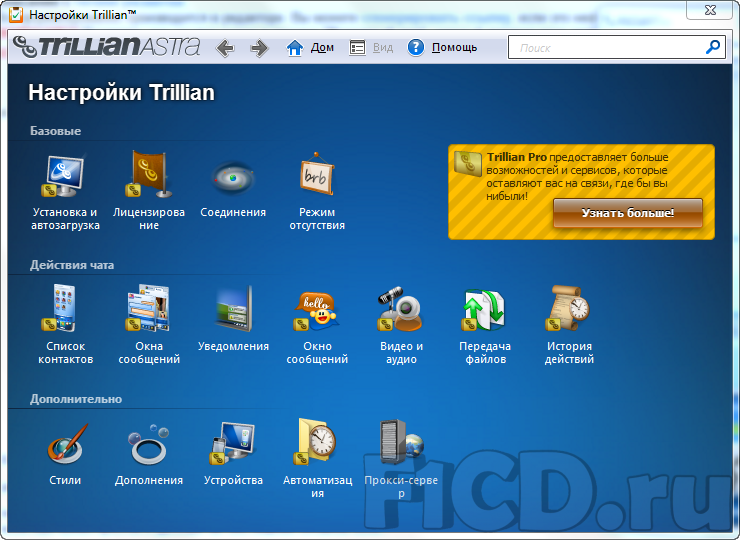The height and width of the screenshot is (540, 740).
Task: Click the title bar window icon
Action: click(x=16, y=15)
